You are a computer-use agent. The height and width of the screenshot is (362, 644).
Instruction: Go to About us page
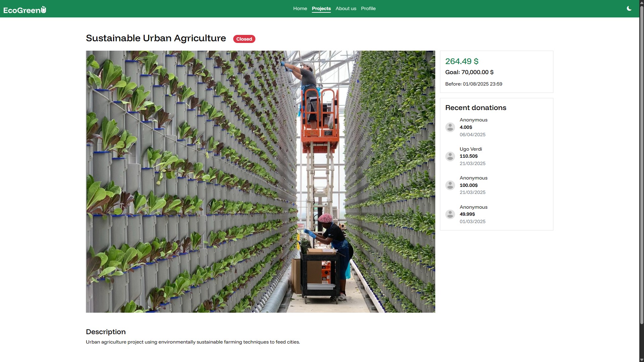346,9
